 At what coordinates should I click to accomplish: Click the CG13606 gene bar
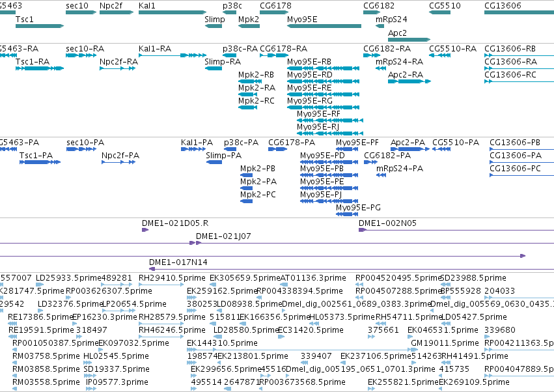[519, 12]
